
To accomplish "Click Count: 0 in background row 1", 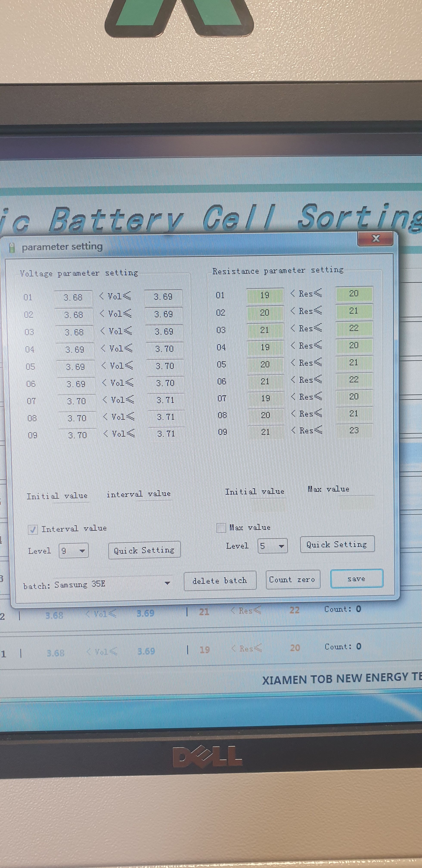I will [343, 646].
